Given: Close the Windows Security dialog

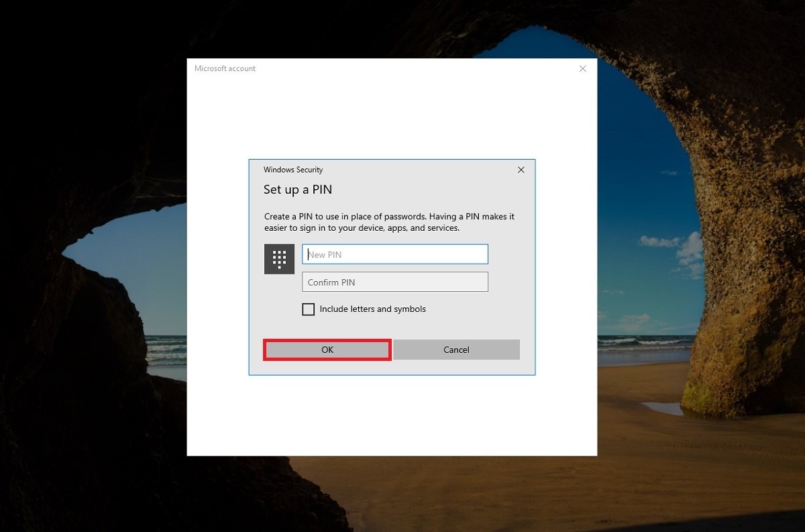Looking at the screenshot, I should (521, 170).
